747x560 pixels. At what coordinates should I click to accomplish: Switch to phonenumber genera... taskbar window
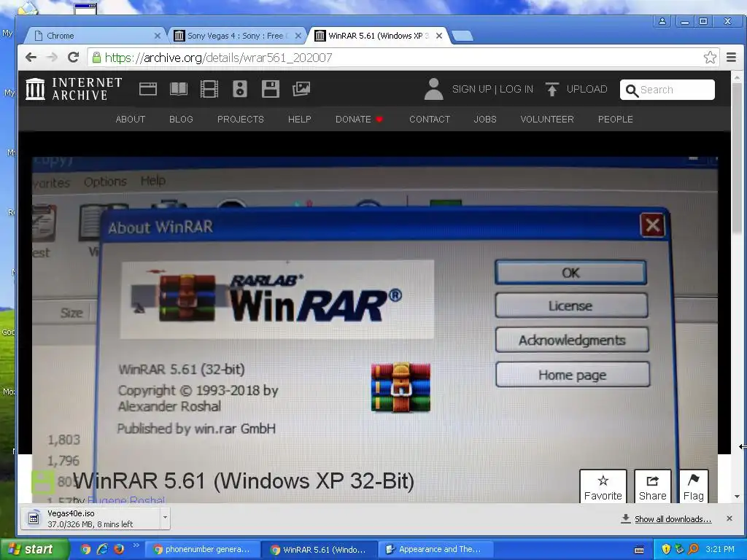[203, 549]
